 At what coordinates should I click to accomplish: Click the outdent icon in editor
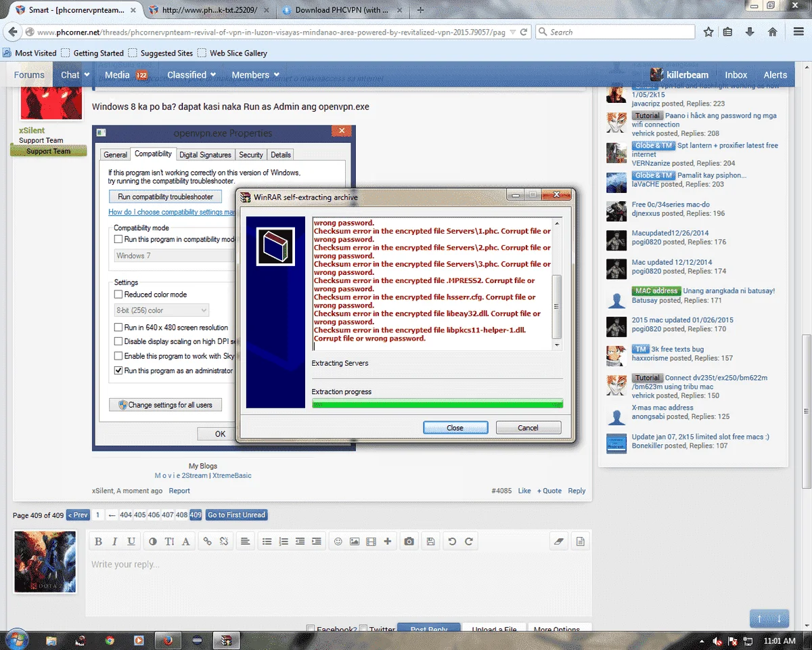[300, 542]
